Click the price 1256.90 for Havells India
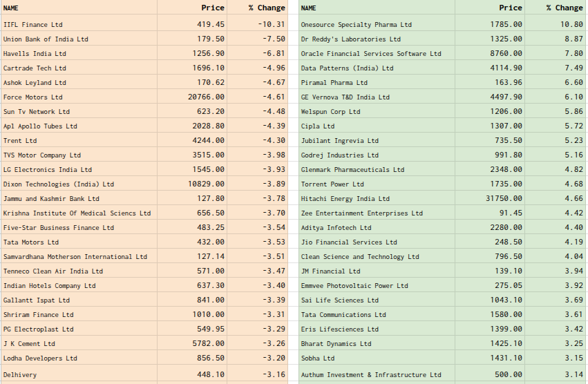Image resolution: width=588 pixels, height=384 pixels. pyautogui.click(x=209, y=54)
